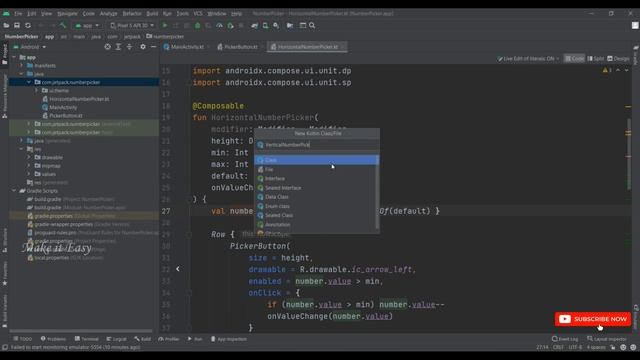Click the Sync Project with Gradle elephant icon
640x360 pixels.
coord(254,25)
